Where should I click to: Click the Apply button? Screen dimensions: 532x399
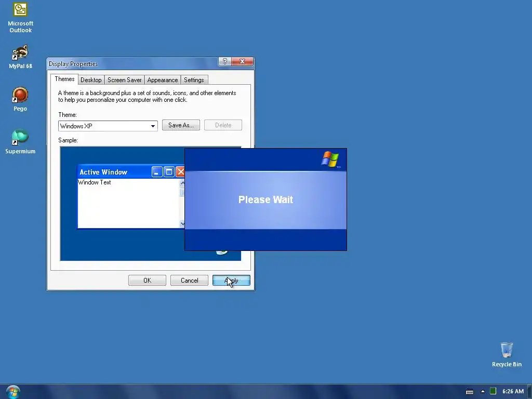231,281
